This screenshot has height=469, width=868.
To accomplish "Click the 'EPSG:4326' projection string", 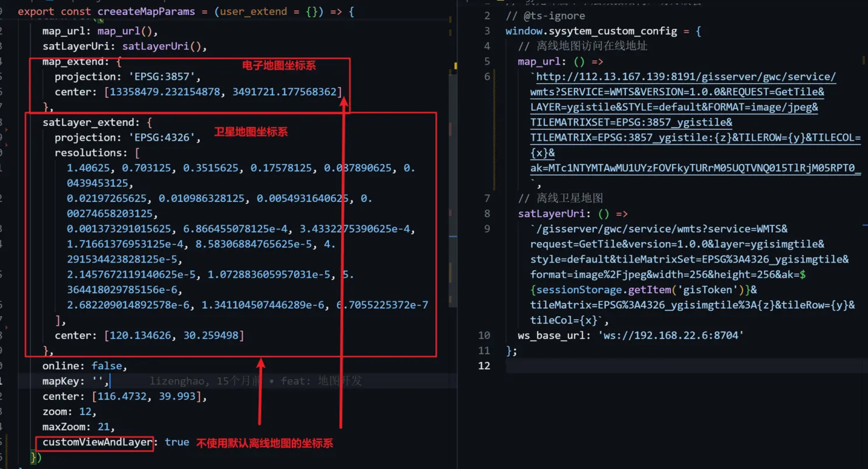I will 162,138.
